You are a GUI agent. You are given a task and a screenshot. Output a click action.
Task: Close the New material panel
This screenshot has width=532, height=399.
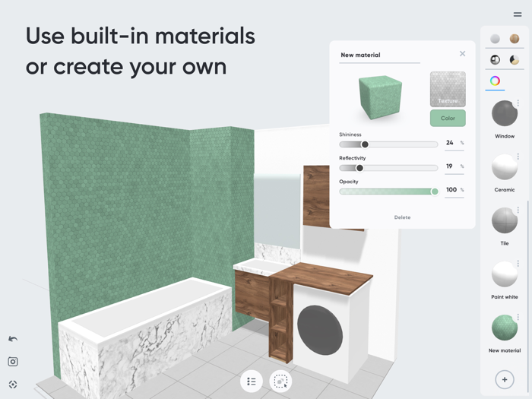(462, 54)
